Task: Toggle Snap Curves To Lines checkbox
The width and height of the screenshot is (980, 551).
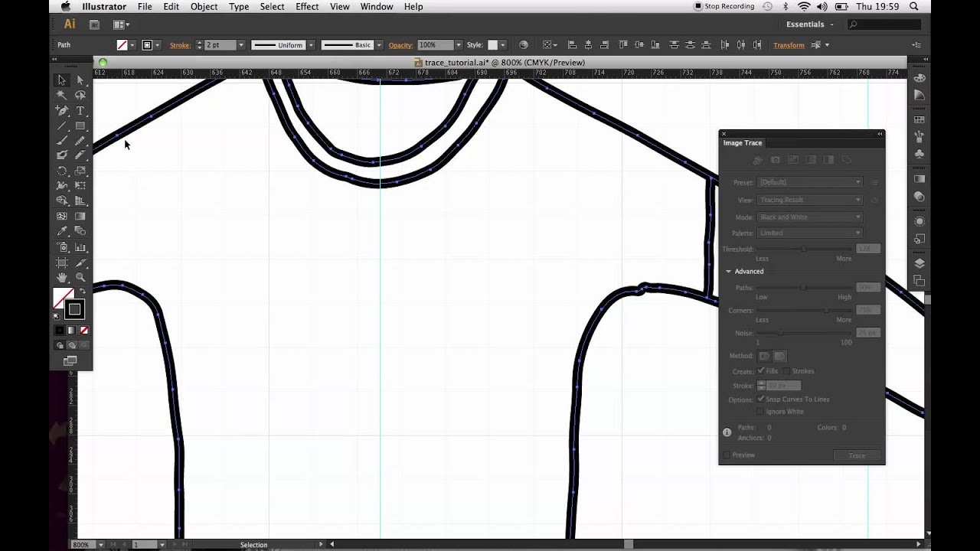Action: tap(761, 399)
